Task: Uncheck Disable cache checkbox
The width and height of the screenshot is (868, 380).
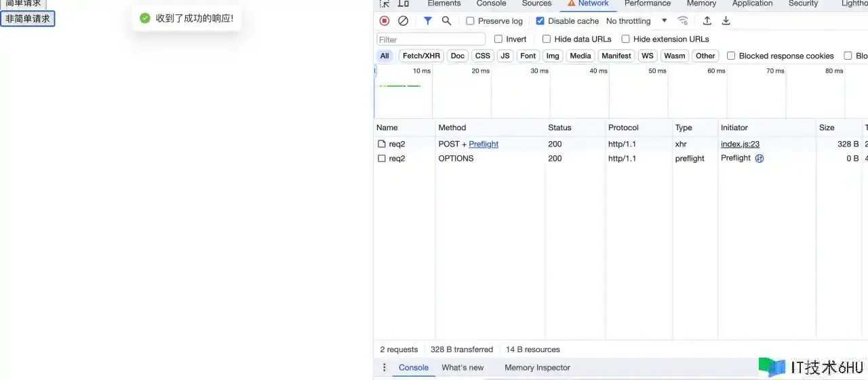Action: click(540, 21)
